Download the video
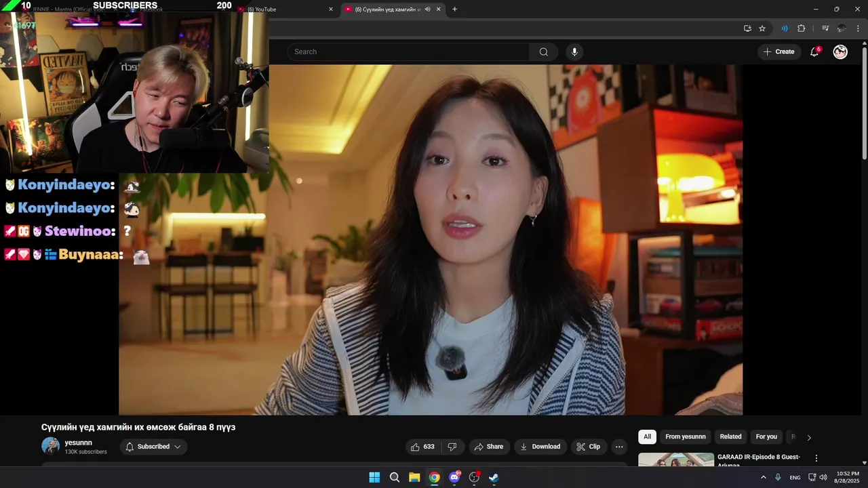The width and height of the screenshot is (868, 488). (540, 447)
